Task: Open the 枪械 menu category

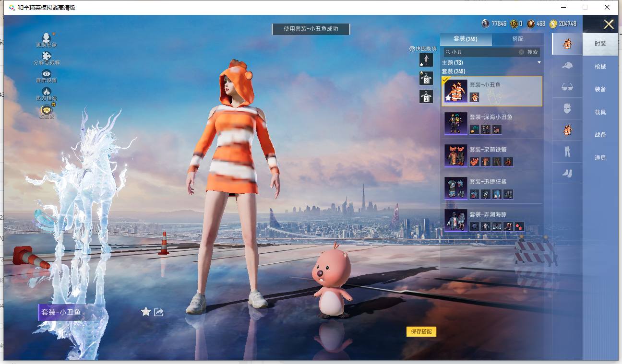Action: point(600,67)
